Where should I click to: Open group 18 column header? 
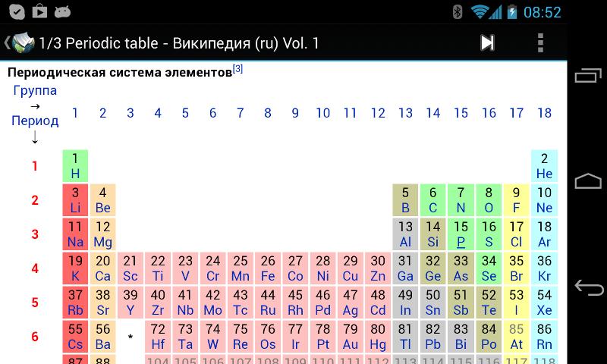[544, 113]
